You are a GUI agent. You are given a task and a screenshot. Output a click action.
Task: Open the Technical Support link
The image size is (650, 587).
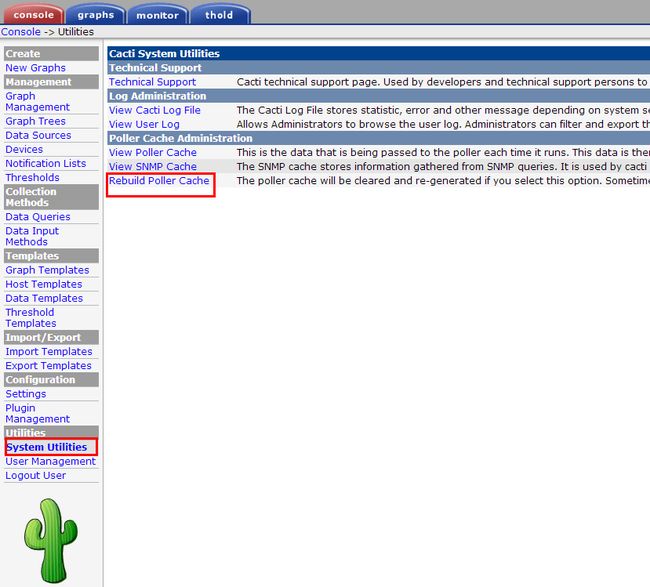(x=152, y=82)
